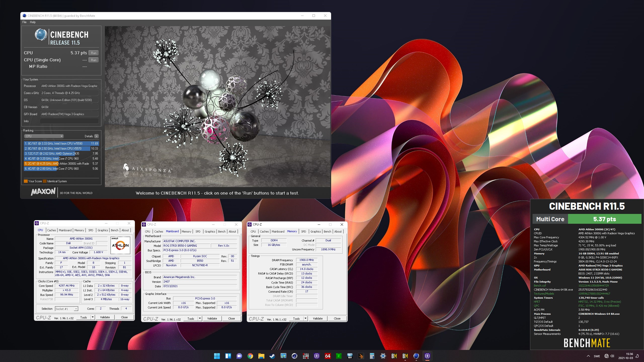This screenshot has height=362, width=644.
Task: Select ranking row Intel Xeon CPU W5590
Action: 61,144
